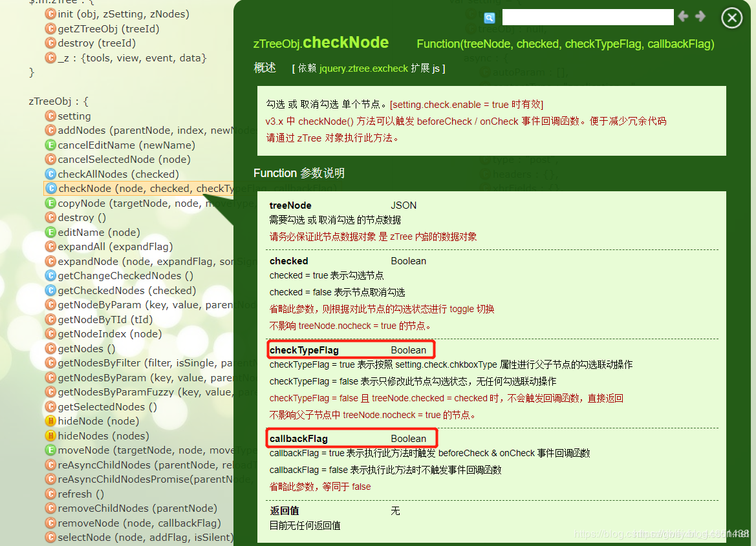The width and height of the screenshot is (756, 546).
Task: Click the H icon beside hideNodes (nodes)
Action: pos(50,436)
